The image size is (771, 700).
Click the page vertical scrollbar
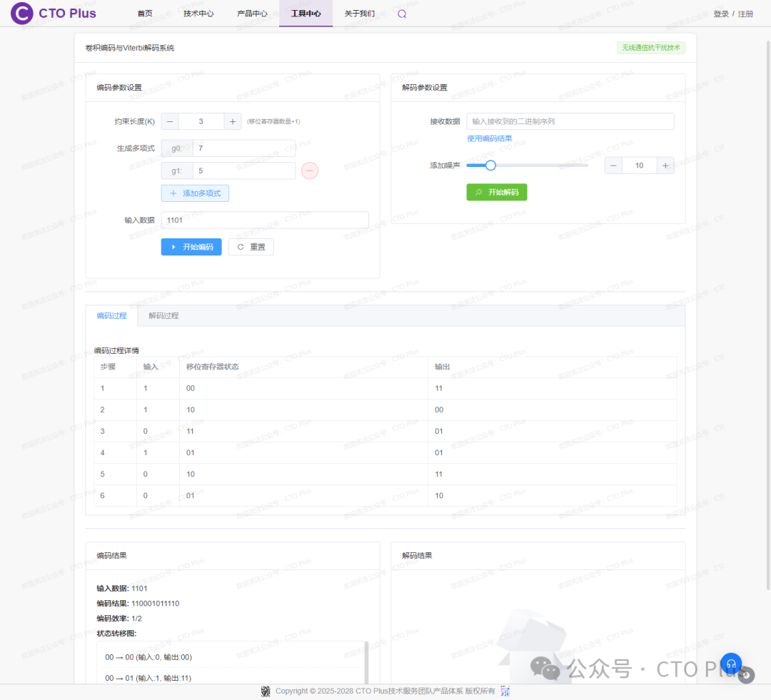[769, 315]
